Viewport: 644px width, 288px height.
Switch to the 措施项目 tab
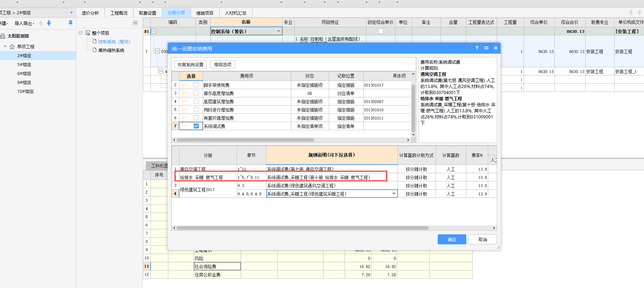[205, 13]
